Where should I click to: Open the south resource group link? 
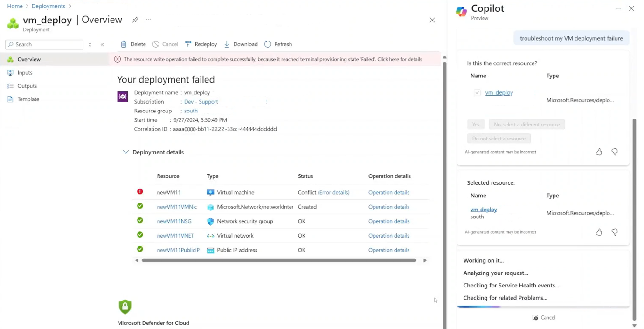pyautogui.click(x=191, y=111)
